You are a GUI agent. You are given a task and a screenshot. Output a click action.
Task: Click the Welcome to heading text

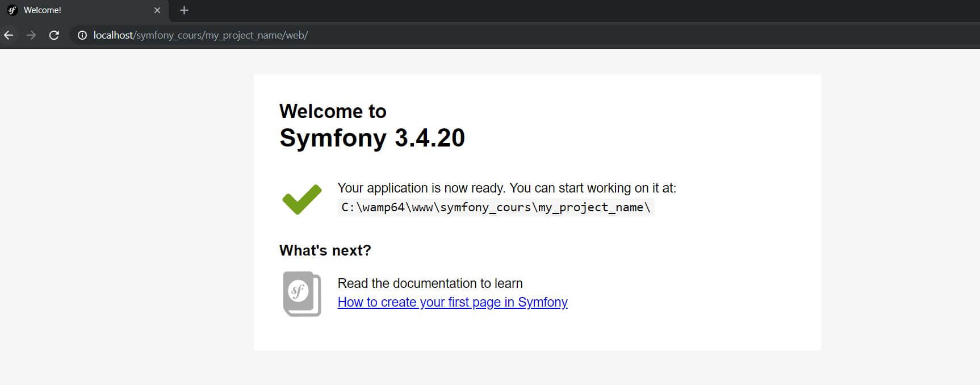coord(333,111)
